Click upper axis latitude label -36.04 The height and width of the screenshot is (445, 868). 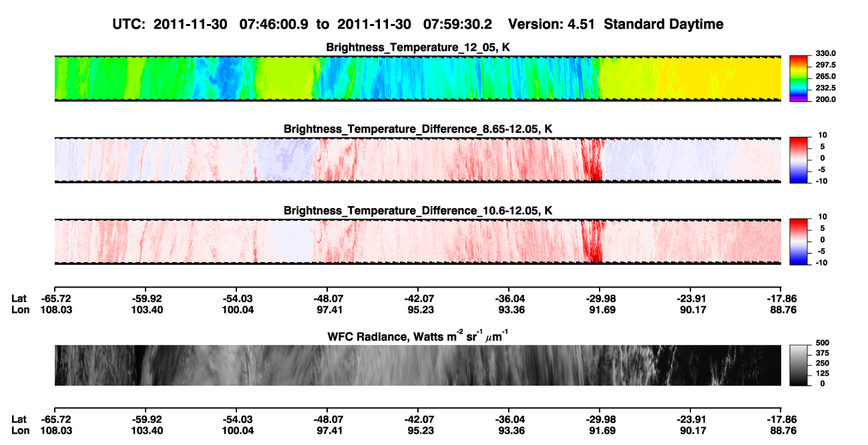pos(509,299)
